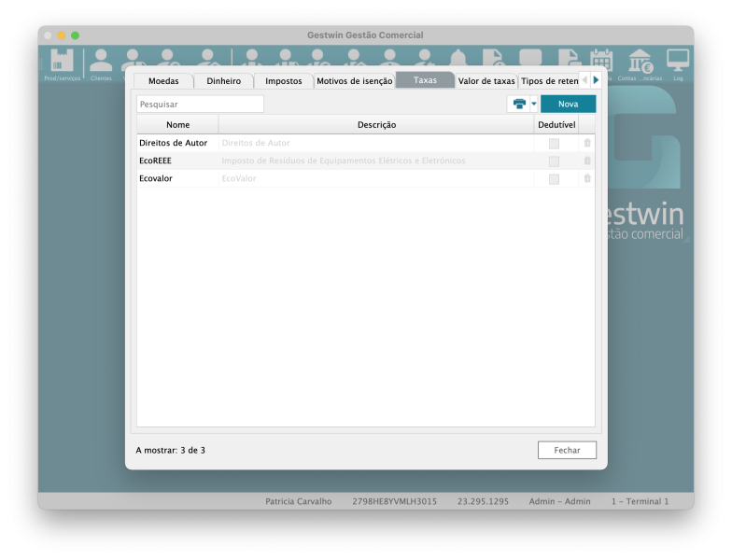Sort the table by Nome column header
This screenshot has height=560, width=732.
[177, 125]
